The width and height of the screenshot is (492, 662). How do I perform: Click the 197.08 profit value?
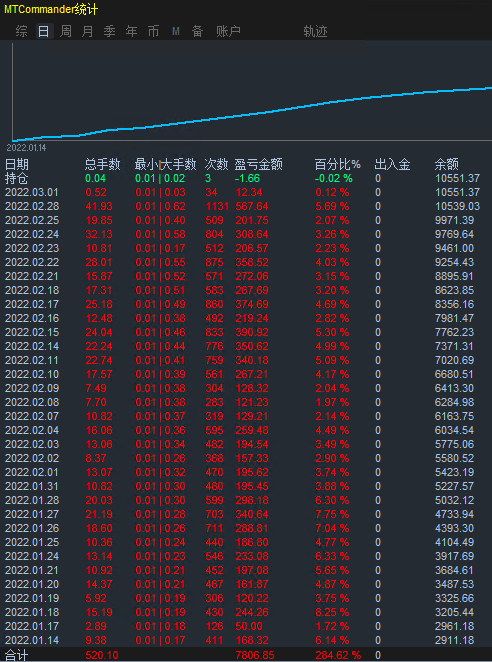(x=252, y=570)
